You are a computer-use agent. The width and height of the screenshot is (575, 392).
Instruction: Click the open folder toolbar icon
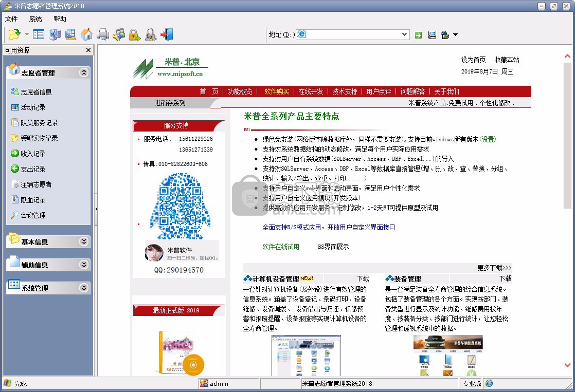(14, 34)
